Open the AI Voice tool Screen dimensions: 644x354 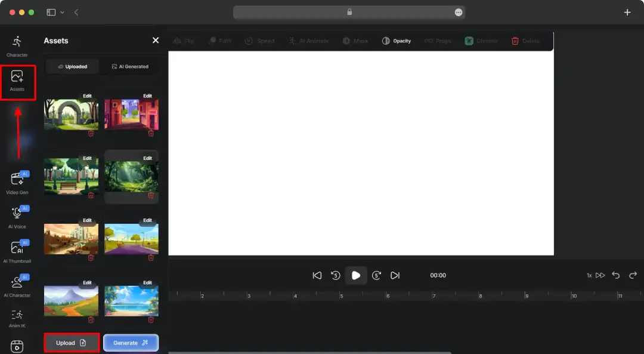point(17,218)
